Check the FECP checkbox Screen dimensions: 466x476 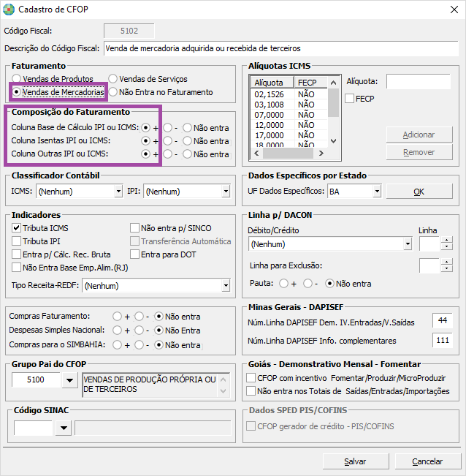pyautogui.click(x=350, y=98)
